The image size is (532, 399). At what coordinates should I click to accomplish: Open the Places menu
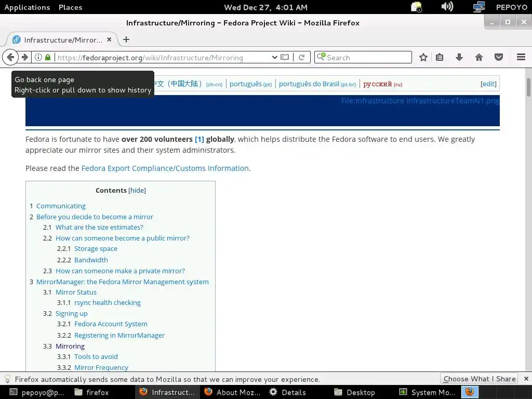point(71,7)
